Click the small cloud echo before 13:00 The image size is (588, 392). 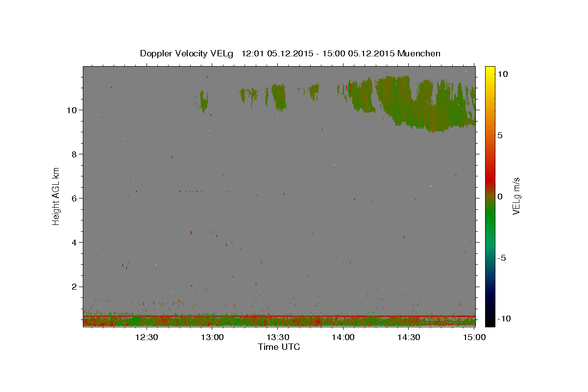[203, 101]
